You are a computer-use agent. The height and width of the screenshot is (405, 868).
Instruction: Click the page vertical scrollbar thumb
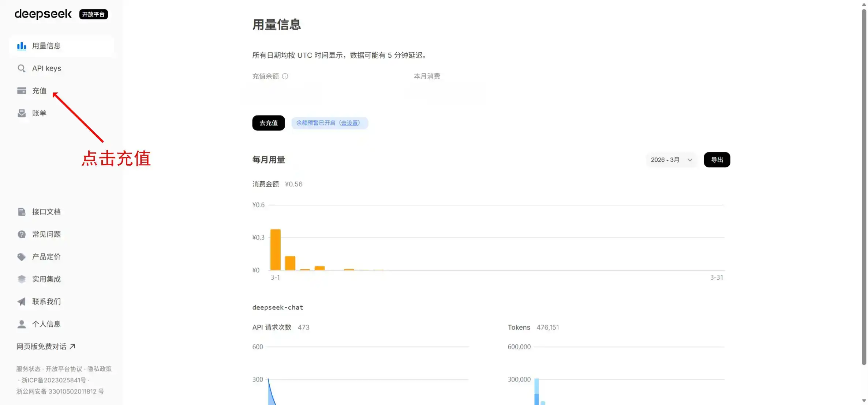[864, 188]
